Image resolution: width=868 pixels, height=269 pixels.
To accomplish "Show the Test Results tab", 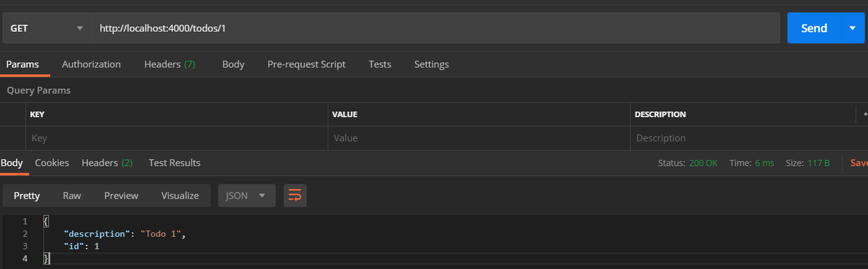I will (x=174, y=163).
